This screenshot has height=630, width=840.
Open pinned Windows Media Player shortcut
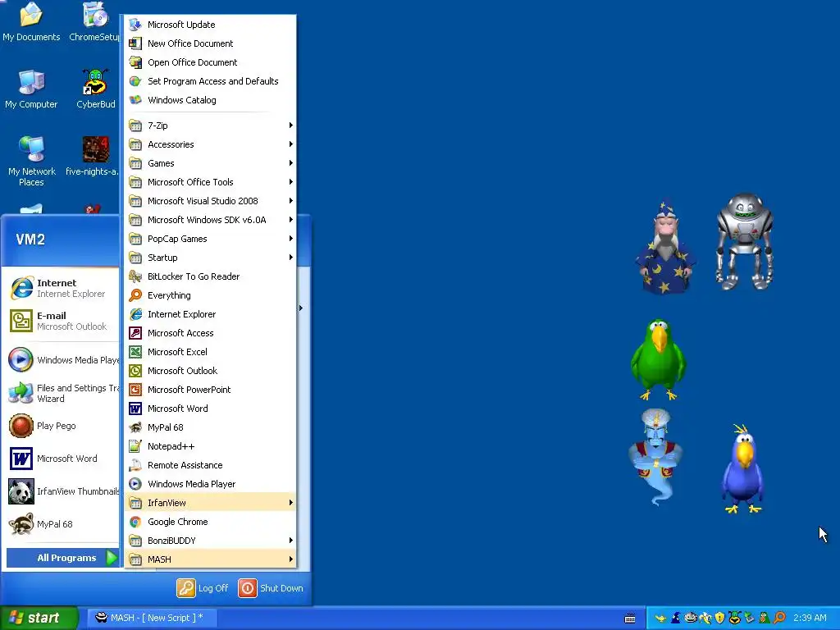[62, 360]
